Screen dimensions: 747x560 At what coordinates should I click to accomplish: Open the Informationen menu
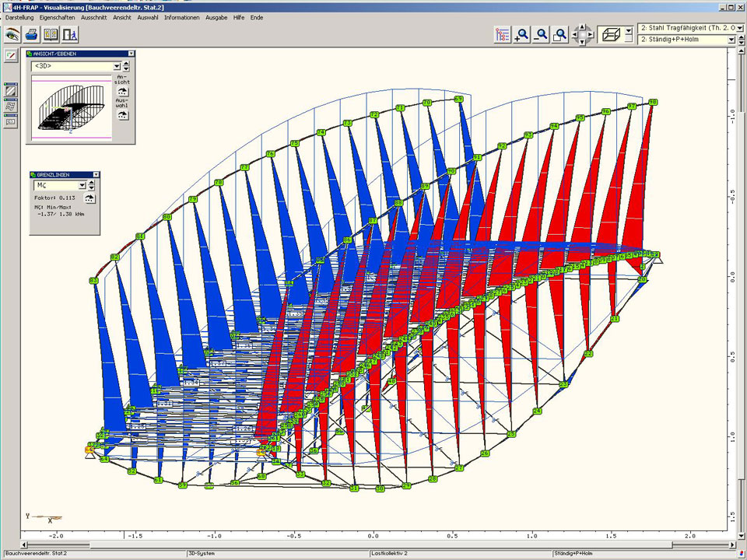tap(182, 17)
